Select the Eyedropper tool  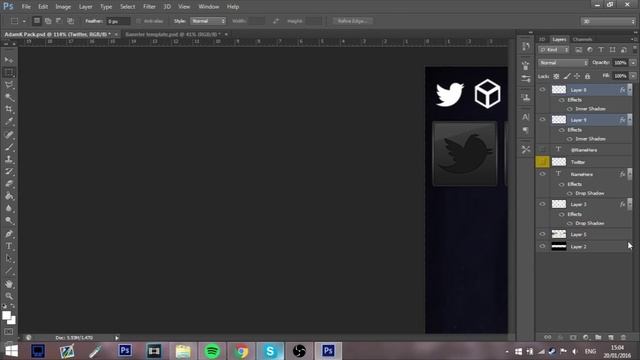[9, 122]
